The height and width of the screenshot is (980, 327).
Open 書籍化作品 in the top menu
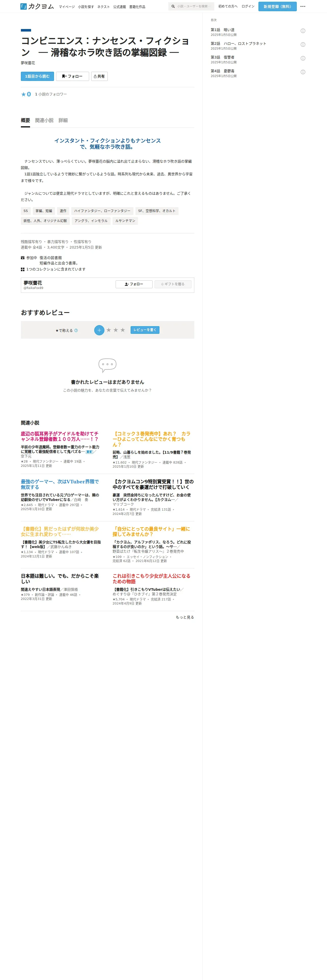click(x=137, y=7)
